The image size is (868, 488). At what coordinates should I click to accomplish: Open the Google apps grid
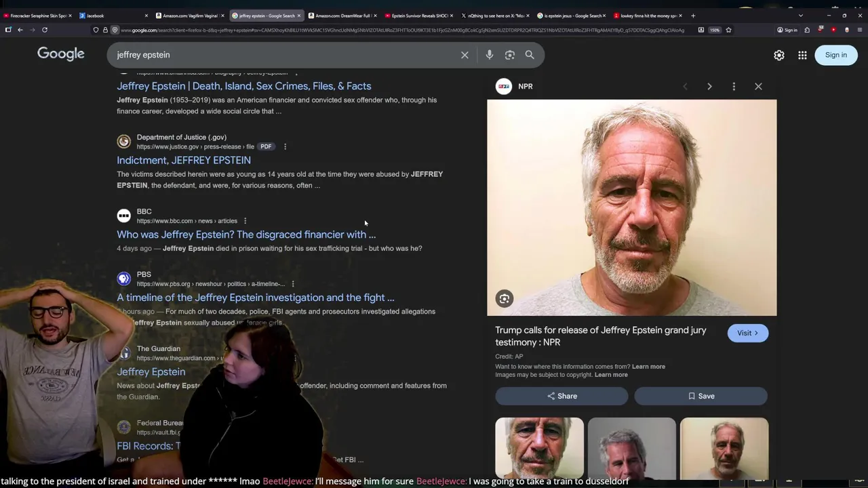coord(802,56)
